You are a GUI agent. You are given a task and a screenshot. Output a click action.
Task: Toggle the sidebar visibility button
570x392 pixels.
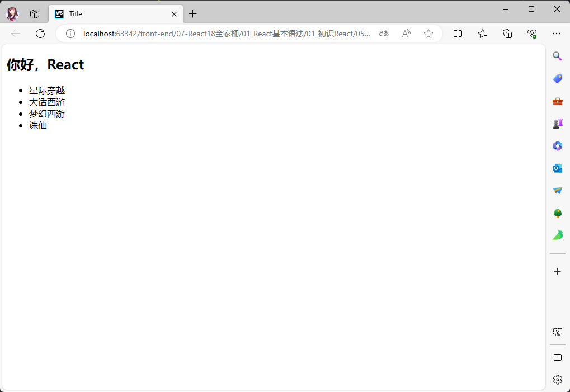pos(558,357)
